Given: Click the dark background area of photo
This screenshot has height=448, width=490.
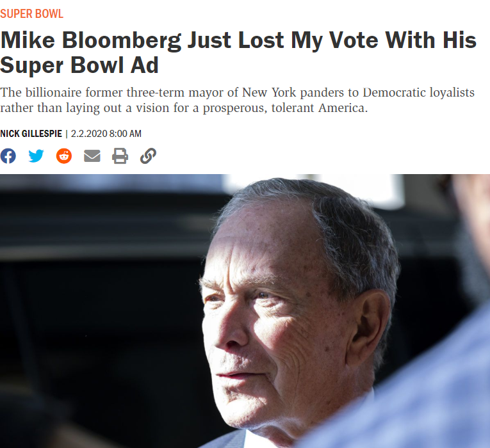Looking at the screenshot, I should [x=83, y=288].
